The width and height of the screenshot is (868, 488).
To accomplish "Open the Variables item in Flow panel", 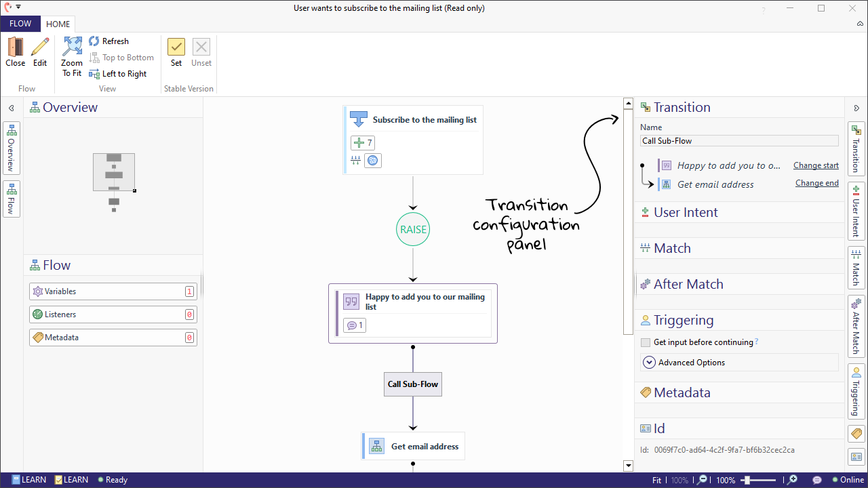I will (113, 291).
